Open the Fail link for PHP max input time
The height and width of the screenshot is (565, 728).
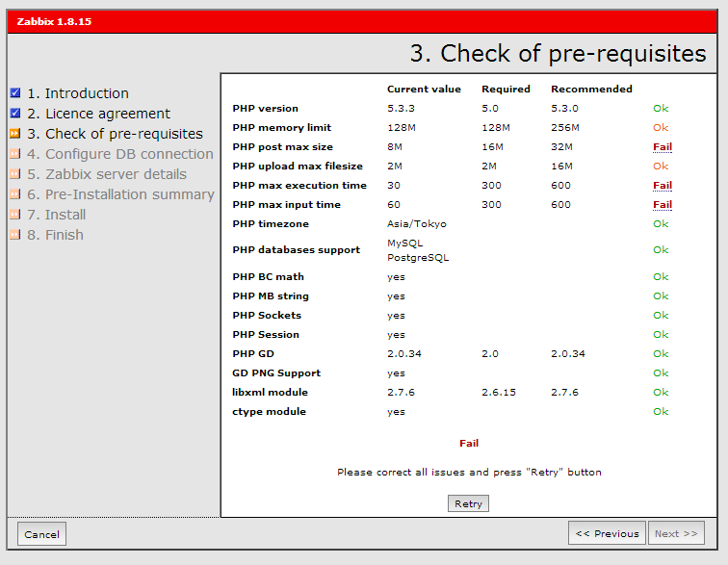662,205
